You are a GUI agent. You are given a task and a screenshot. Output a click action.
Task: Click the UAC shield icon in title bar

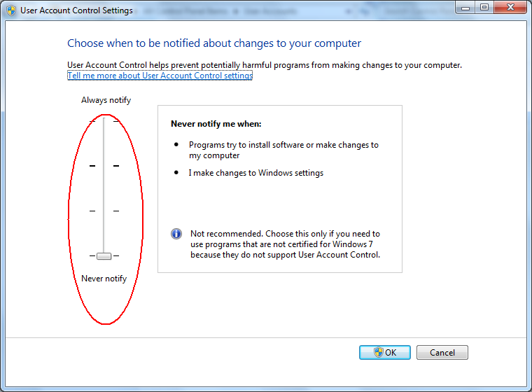pos(11,10)
